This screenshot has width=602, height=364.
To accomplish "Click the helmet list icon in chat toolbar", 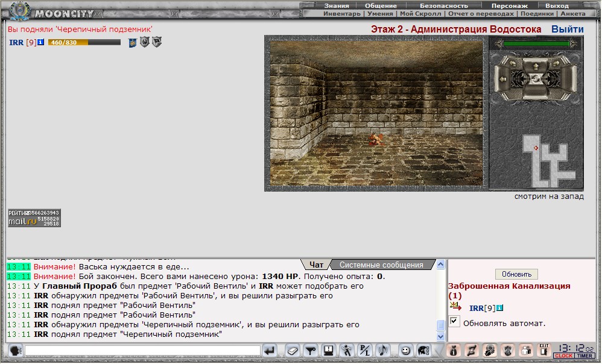I will pos(424,351).
